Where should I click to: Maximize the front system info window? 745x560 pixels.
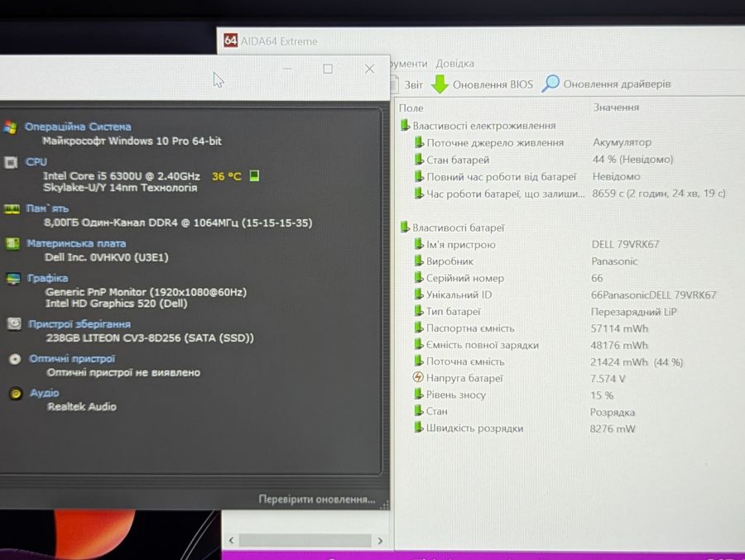coord(328,69)
